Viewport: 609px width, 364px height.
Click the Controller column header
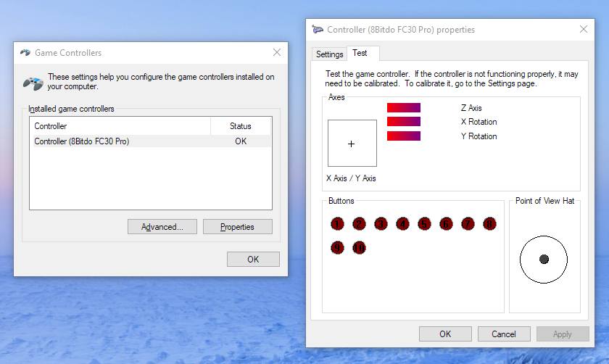click(x=120, y=126)
